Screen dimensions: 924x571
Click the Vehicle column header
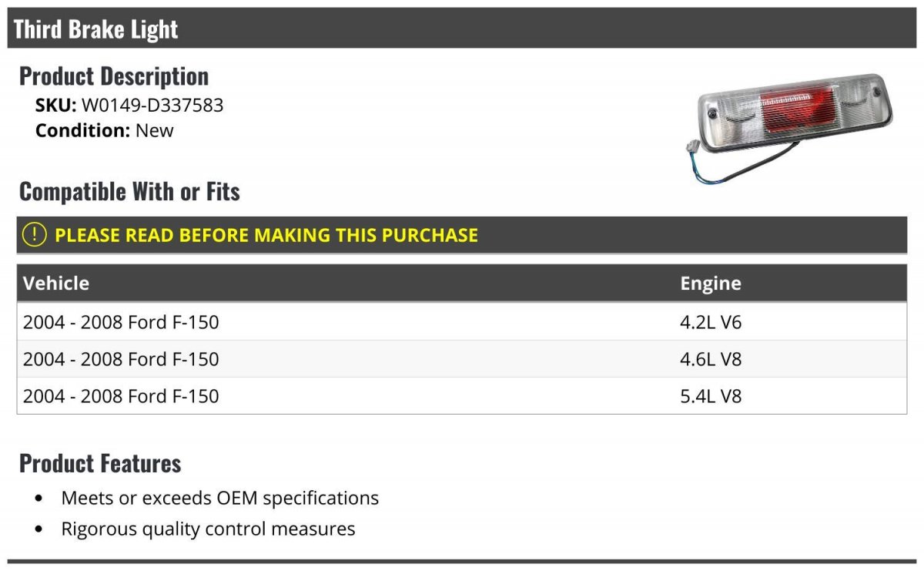[56, 283]
